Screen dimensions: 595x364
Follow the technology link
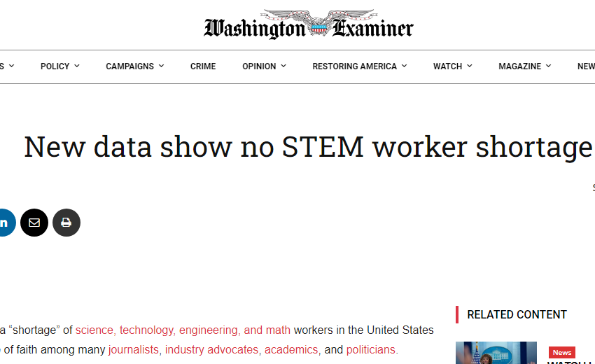pos(146,330)
